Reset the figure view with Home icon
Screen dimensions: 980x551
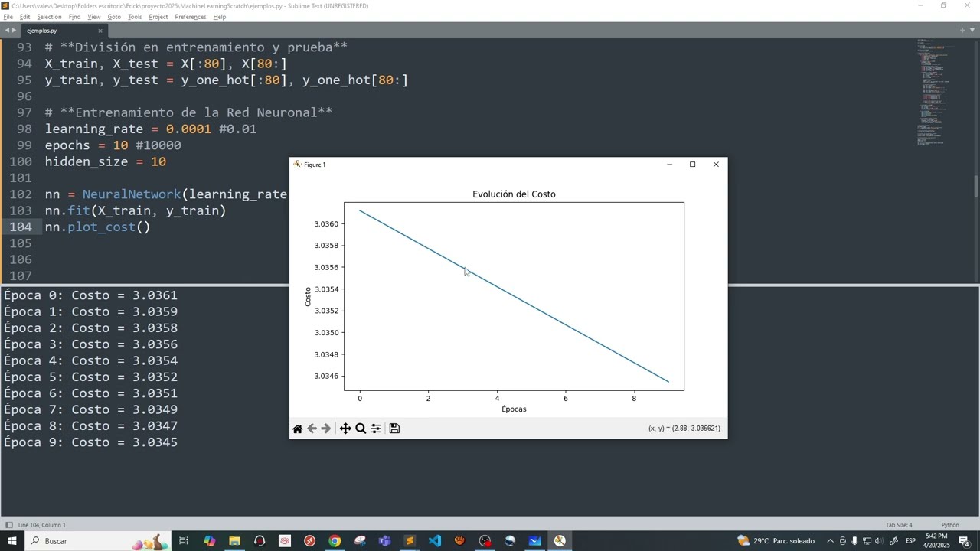298,429
